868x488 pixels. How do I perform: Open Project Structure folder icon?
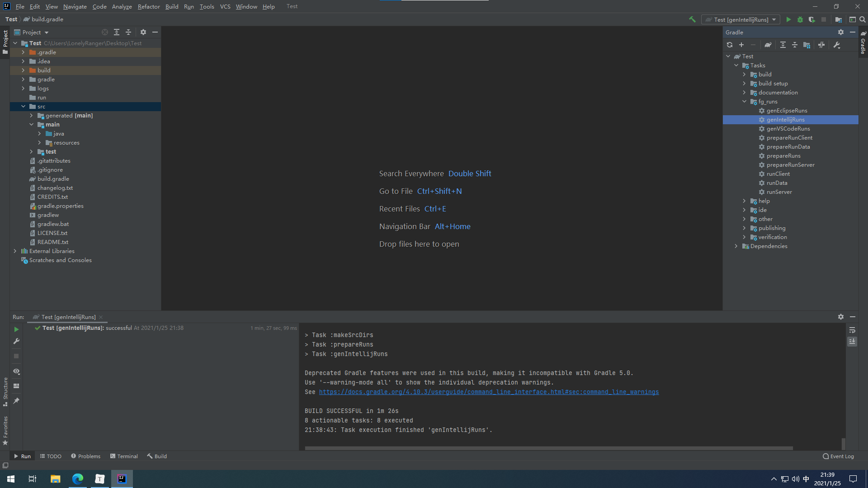(x=838, y=19)
